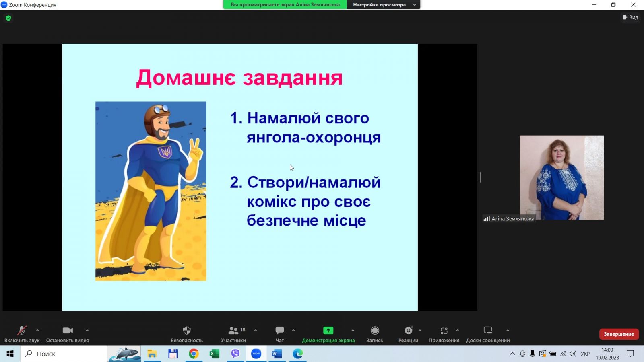Open Windows notification center icon

pyautogui.click(x=630, y=354)
